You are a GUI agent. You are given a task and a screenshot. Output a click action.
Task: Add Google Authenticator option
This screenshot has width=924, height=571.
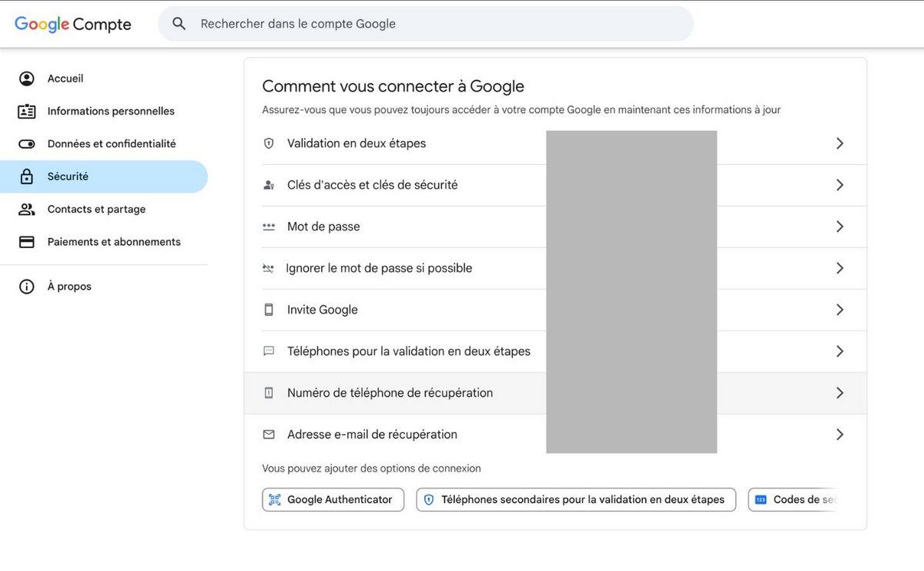tap(333, 499)
